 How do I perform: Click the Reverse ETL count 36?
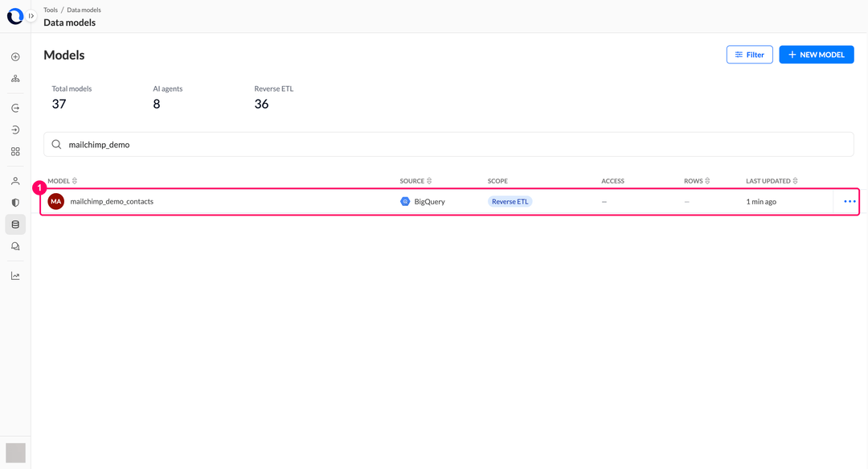point(261,104)
